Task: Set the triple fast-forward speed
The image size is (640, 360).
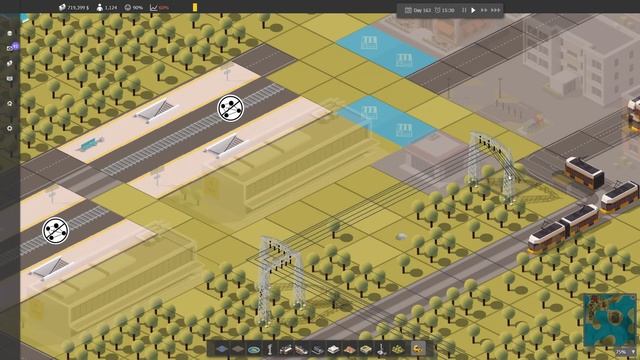Action: pos(496,10)
